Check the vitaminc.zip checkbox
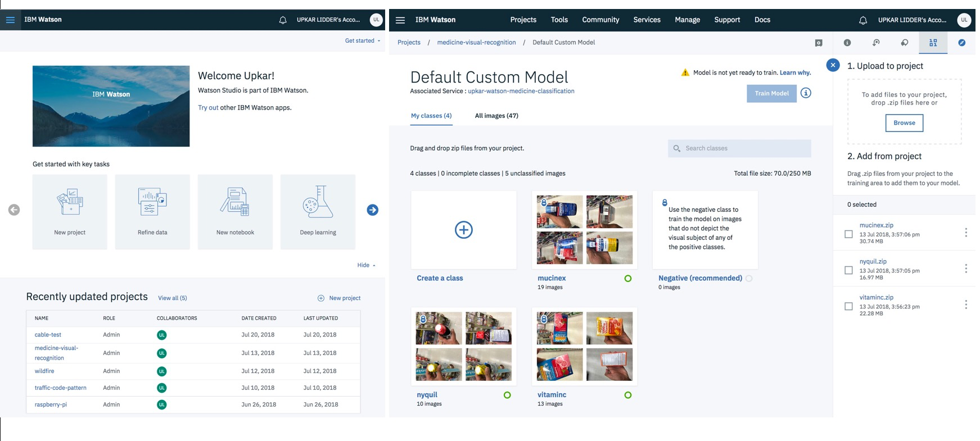Viewport: 980px width, 441px height. click(849, 306)
